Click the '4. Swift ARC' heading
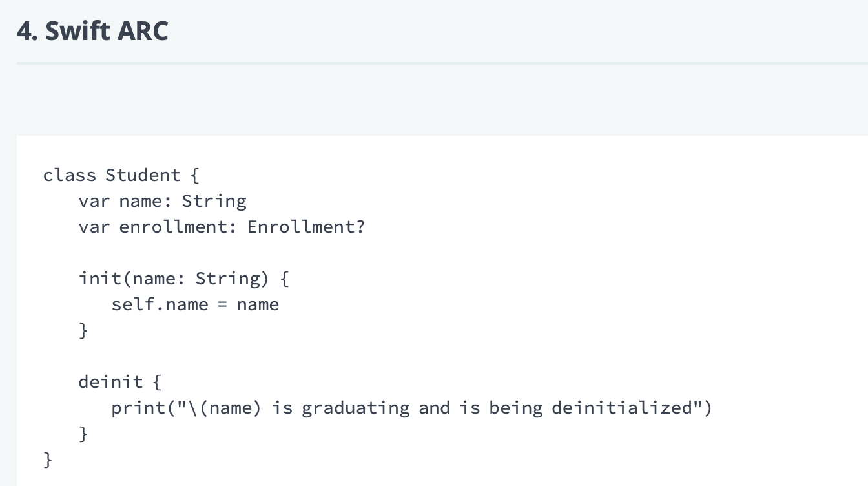This screenshot has height=486, width=868. pyautogui.click(x=92, y=31)
